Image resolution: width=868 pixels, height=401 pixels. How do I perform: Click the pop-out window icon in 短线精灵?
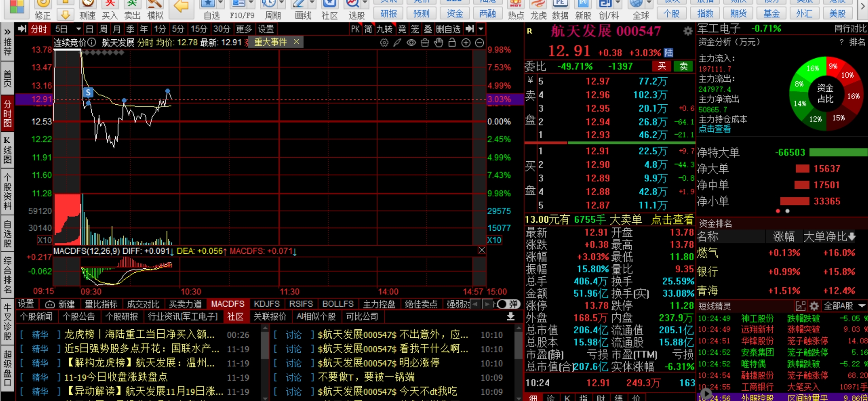tap(800, 306)
